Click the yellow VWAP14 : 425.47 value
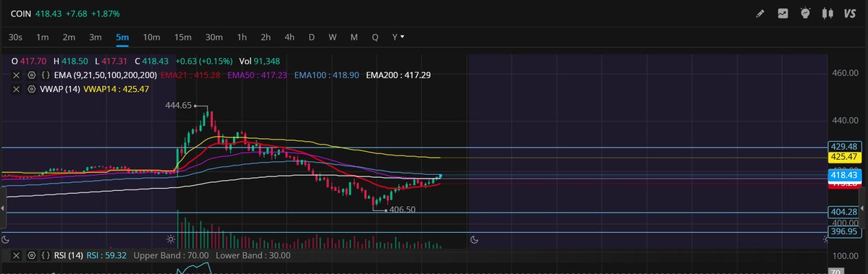The image size is (868, 274). [x=117, y=89]
